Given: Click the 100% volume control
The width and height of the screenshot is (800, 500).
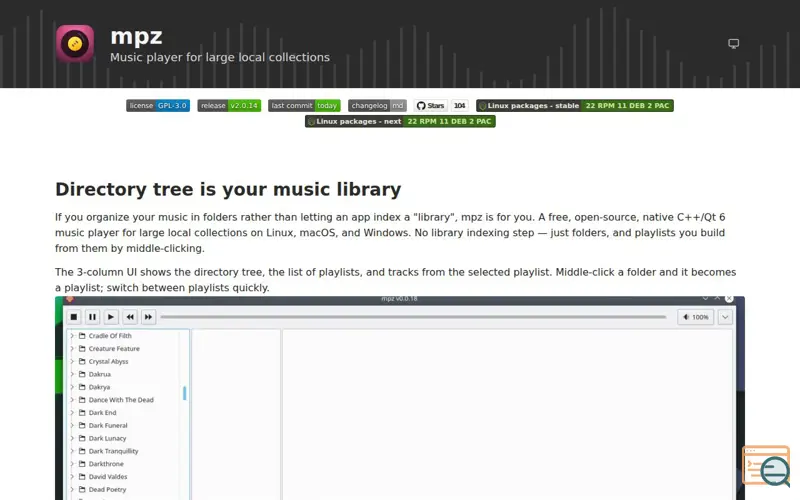Looking at the screenshot, I should (x=696, y=317).
